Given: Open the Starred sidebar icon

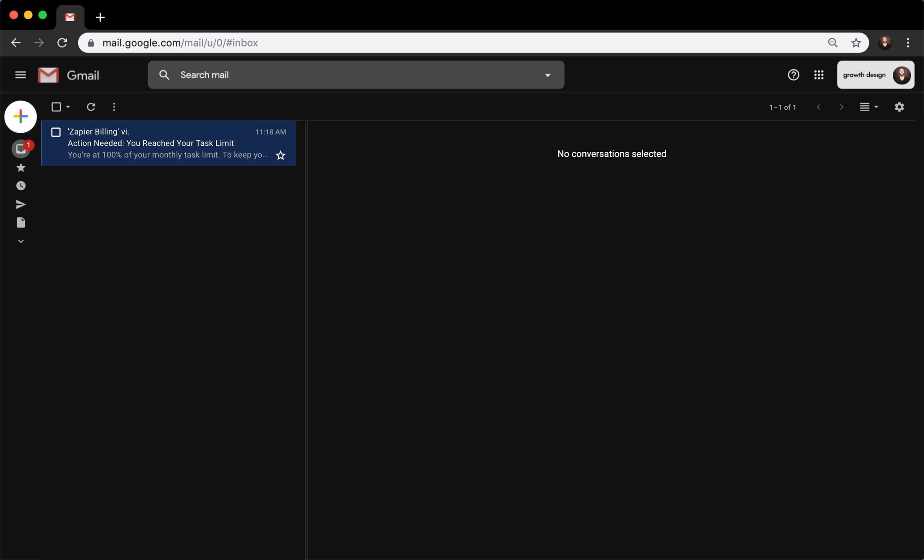Looking at the screenshot, I should point(20,168).
